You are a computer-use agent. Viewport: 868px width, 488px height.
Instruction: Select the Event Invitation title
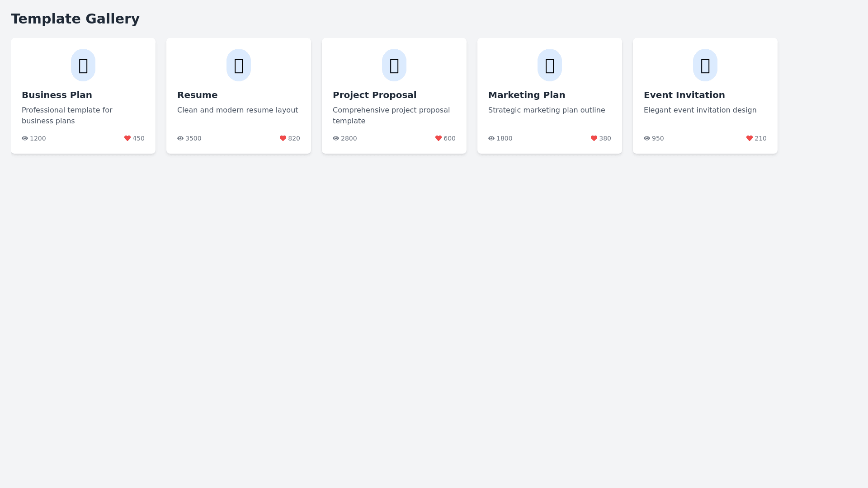[684, 95]
